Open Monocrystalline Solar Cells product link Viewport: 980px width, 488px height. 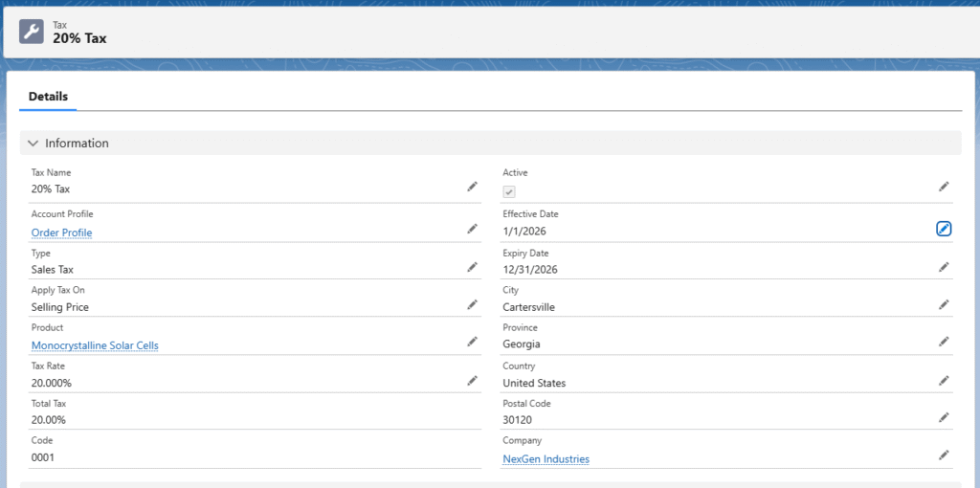pyautogui.click(x=95, y=345)
